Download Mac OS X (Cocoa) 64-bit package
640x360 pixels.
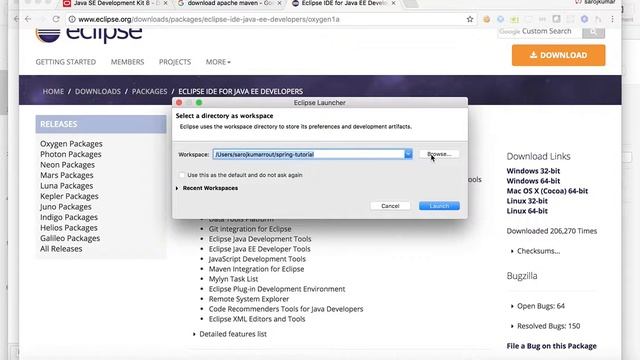coord(547,191)
